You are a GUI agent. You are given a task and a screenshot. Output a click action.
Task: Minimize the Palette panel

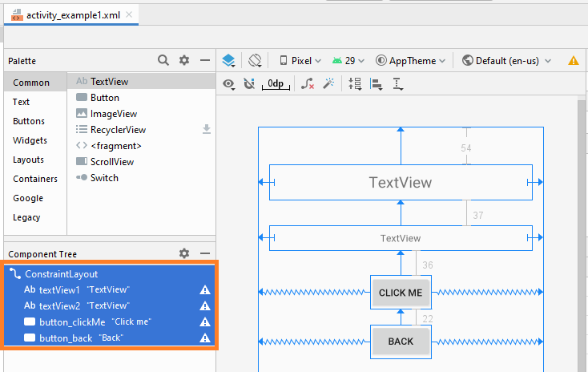click(205, 60)
